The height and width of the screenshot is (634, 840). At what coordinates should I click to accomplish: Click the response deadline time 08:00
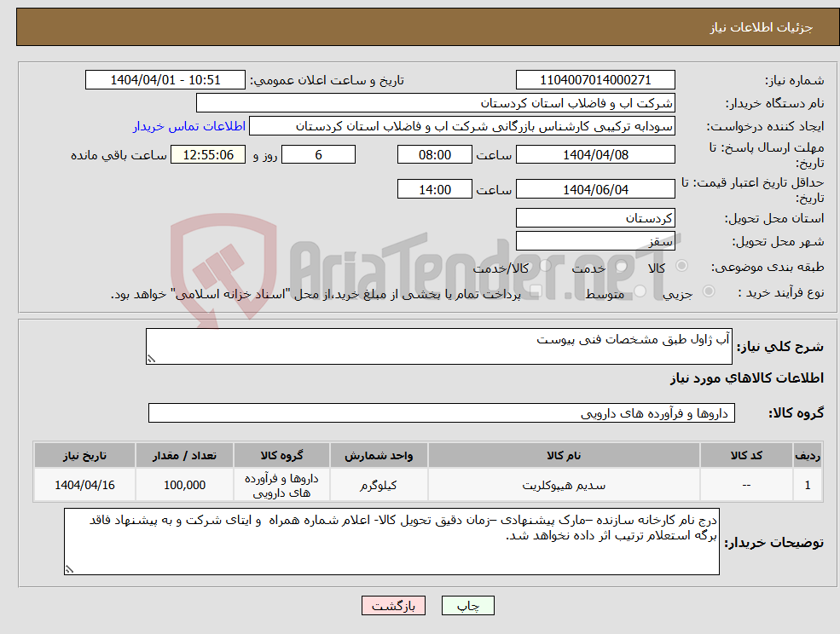pos(434,155)
